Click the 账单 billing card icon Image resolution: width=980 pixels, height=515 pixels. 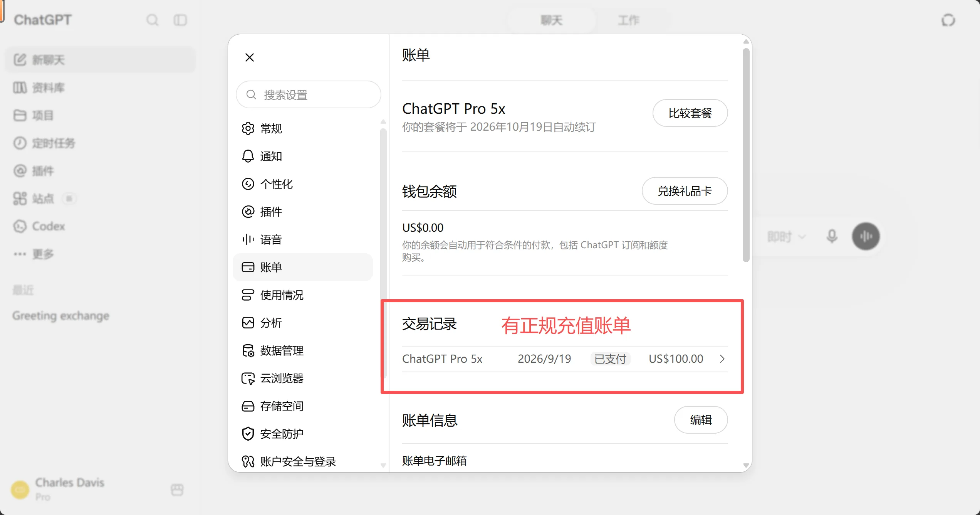(x=248, y=267)
